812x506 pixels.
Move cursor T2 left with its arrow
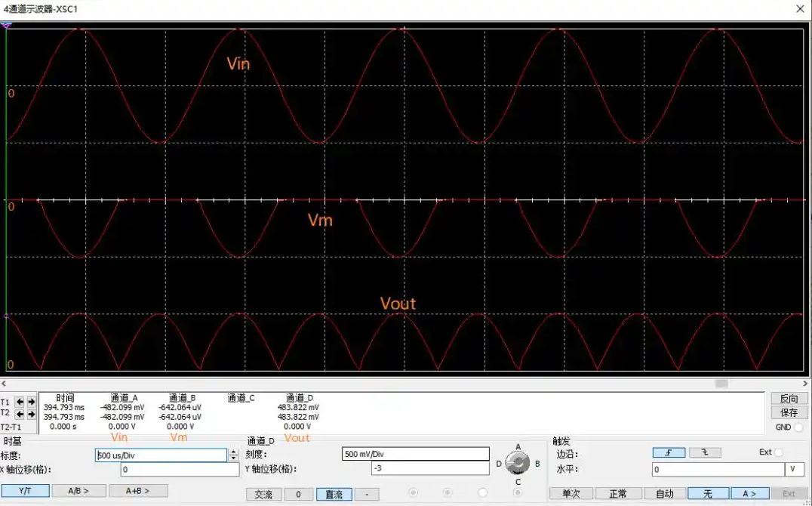coord(20,414)
